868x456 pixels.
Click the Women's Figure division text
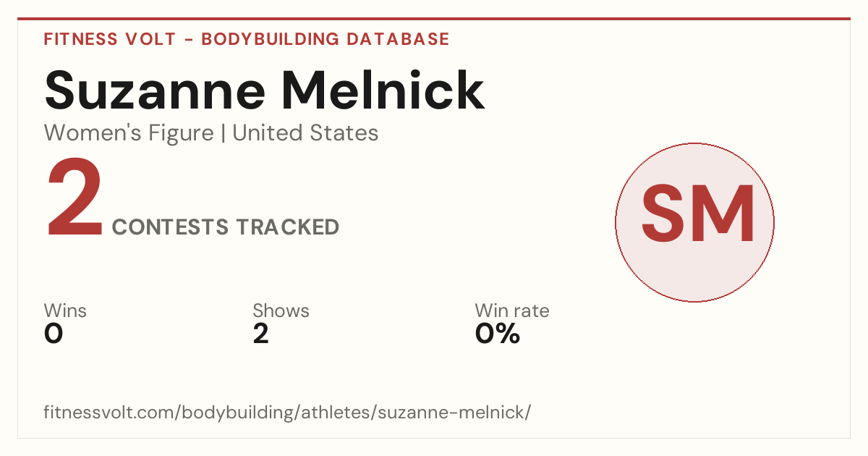tap(129, 133)
